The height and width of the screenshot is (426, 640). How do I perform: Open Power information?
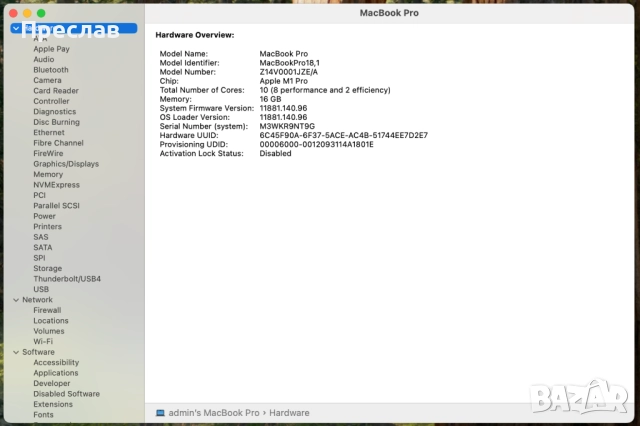pyautogui.click(x=44, y=216)
